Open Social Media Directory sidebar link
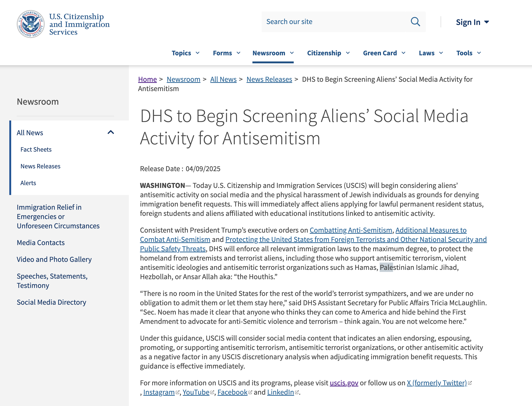Viewport: 532px width, 406px height. 51,302
